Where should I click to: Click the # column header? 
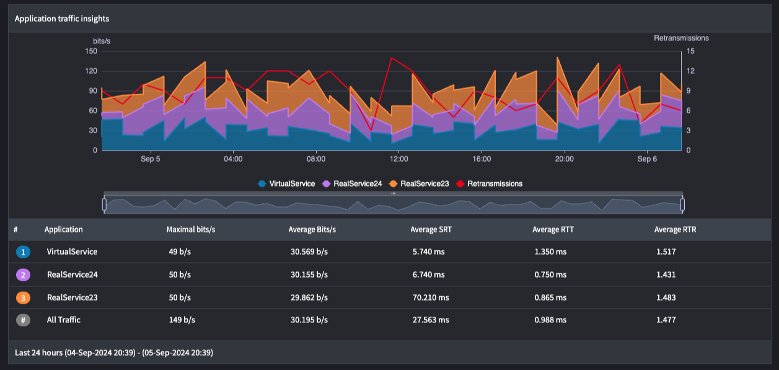[16, 230]
